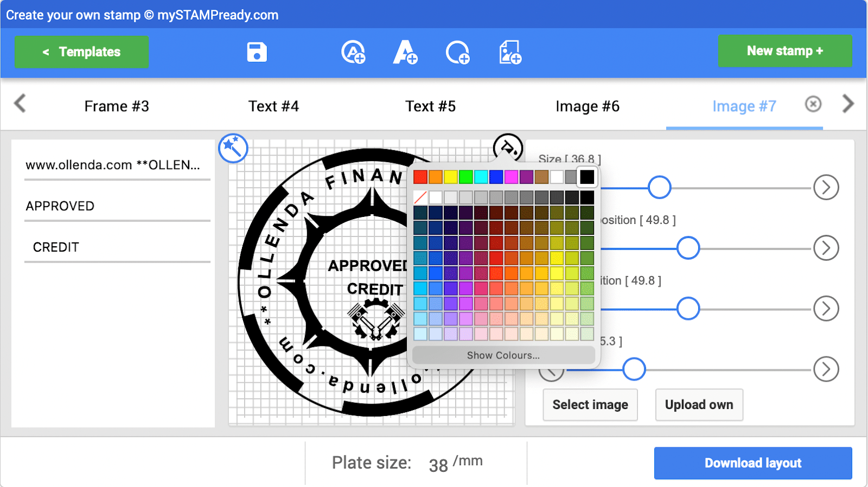Click the Upload own button
The height and width of the screenshot is (487, 868).
point(699,405)
